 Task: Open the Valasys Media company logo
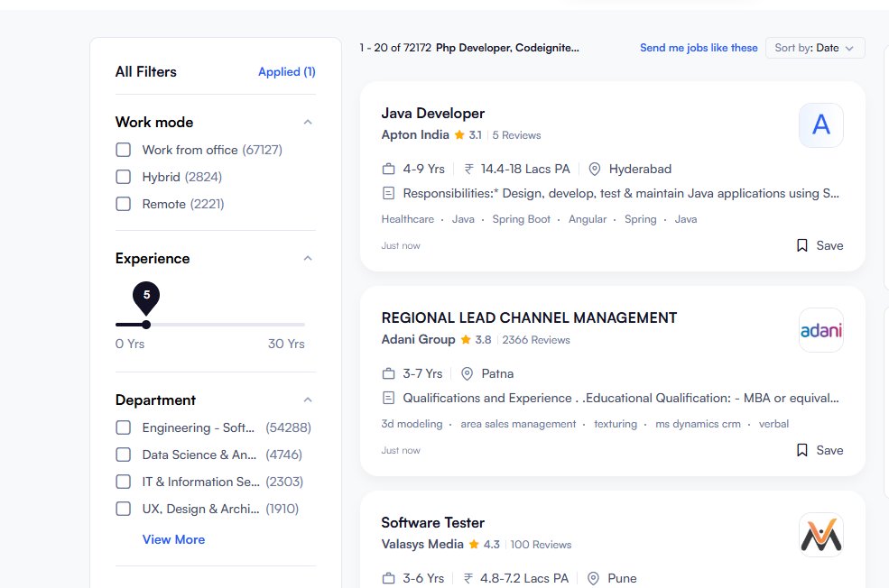coord(821,535)
